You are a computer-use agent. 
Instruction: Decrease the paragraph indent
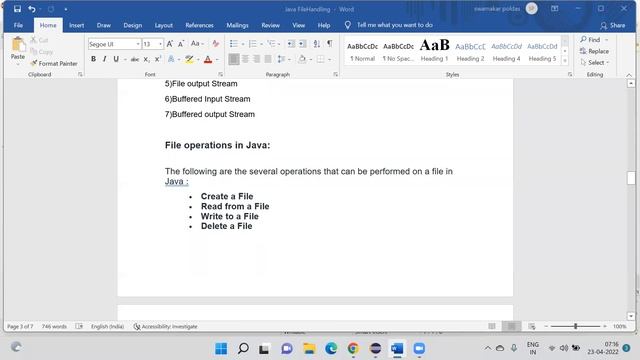(291, 44)
